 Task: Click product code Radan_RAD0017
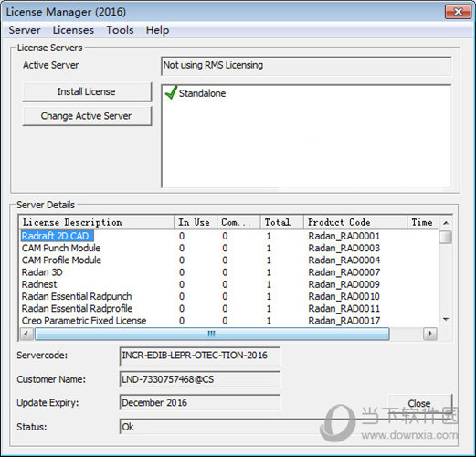point(344,321)
